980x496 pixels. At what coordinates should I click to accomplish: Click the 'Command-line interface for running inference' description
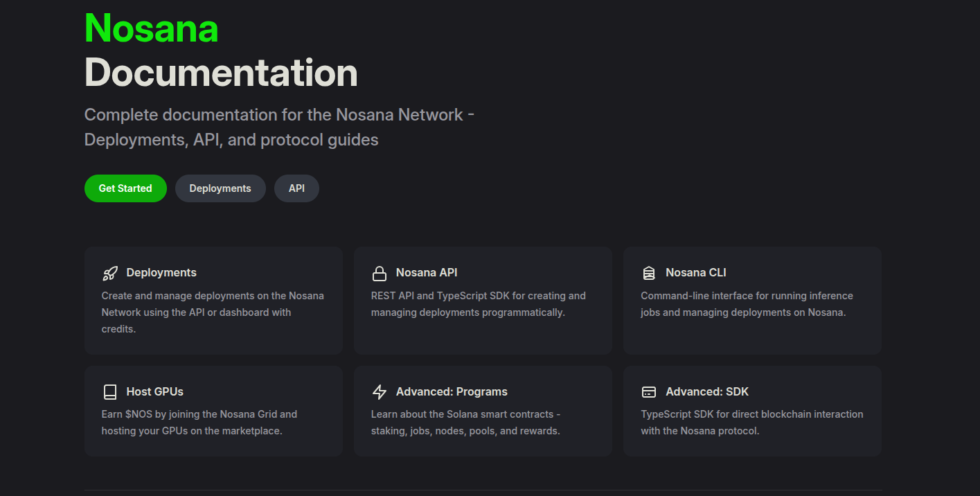(x=747, y=304)
